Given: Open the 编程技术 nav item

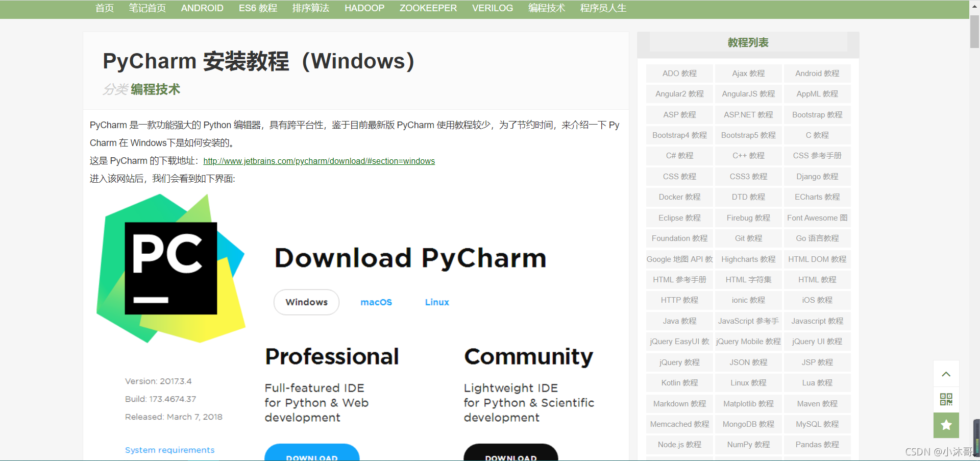Looking at the screenshot, I should click(547, 8).
